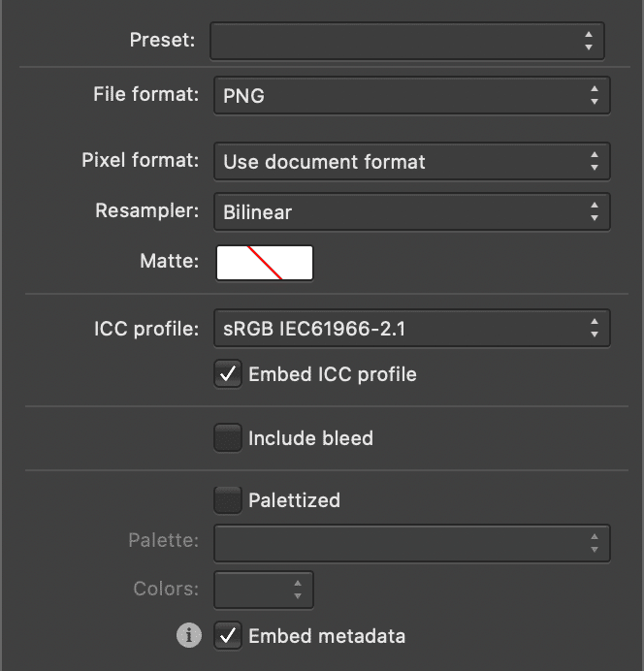Viewport: 644px width, 671px height.
Task: Click the ICC profile label
Action: (x=144, y=327)
